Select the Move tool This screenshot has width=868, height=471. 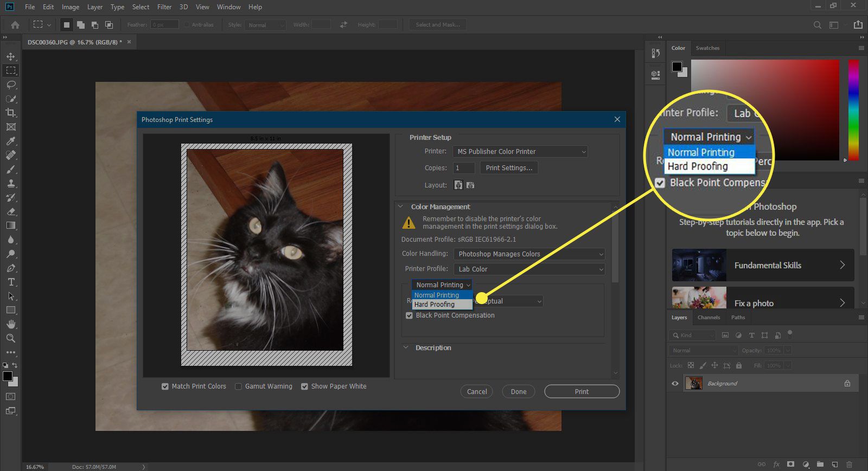click(10, 56)
